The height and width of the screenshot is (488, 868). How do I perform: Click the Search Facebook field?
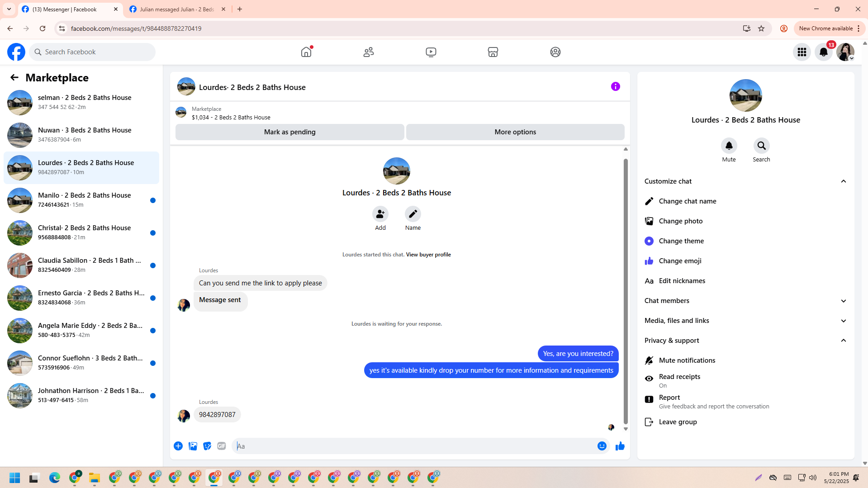pos(93,52)
